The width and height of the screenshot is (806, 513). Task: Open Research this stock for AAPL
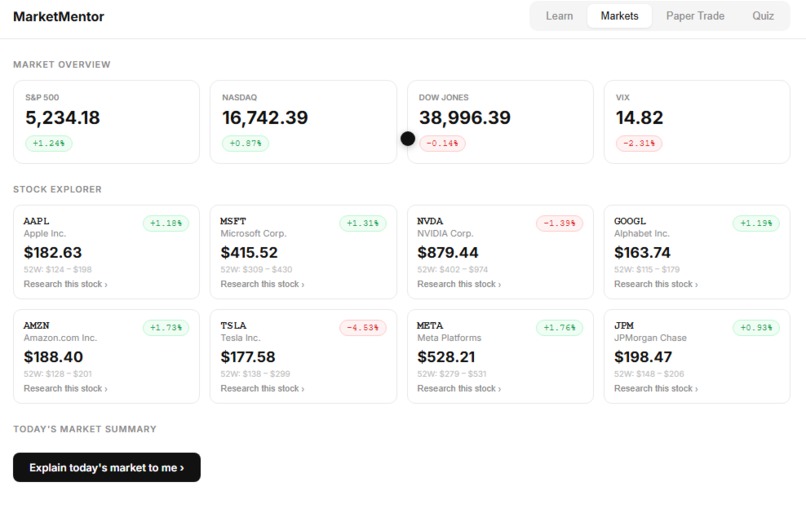[65, 284]
